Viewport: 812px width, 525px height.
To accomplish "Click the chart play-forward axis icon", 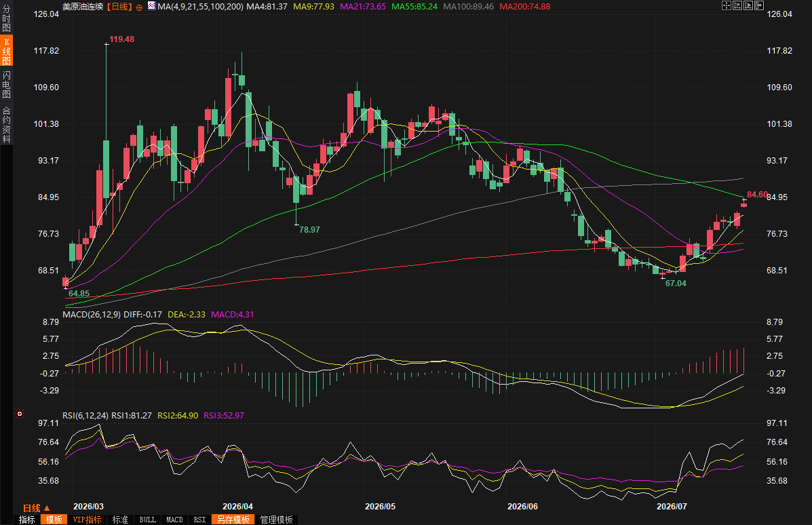I will [x=748, y=5].
